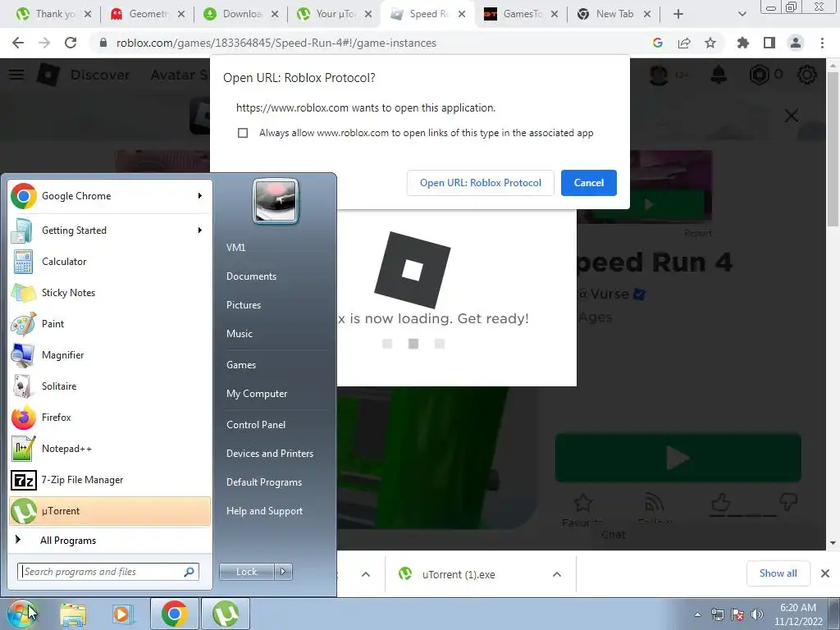Open Control Panel in Start menu
The image size is (840, 630).
point(256,425)
